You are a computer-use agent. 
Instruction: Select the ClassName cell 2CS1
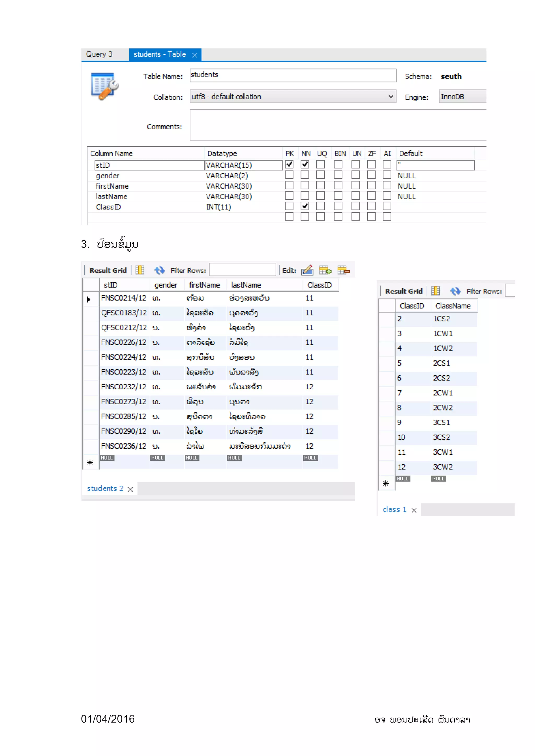454,363
